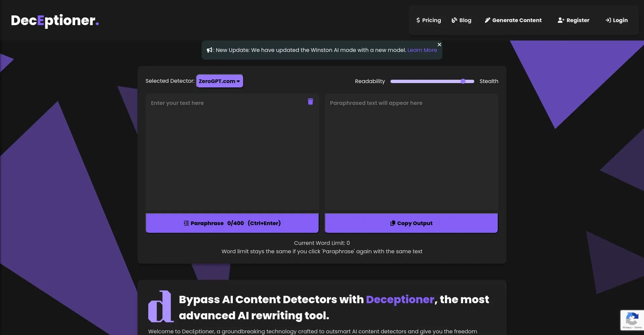
Task: Click the pen icon beside Generate Content
Action: pyautogui.click(x=487, y=20)
